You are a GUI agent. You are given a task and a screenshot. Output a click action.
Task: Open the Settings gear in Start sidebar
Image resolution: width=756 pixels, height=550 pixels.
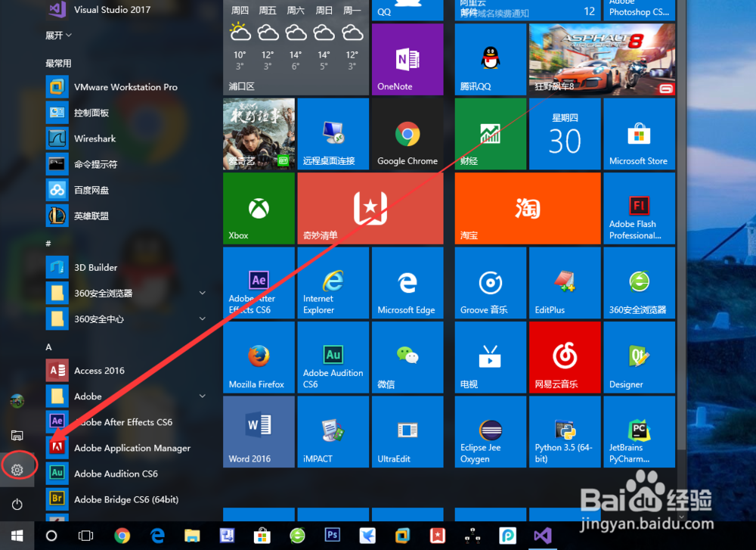pyautogui.click(x=17, y=470)
